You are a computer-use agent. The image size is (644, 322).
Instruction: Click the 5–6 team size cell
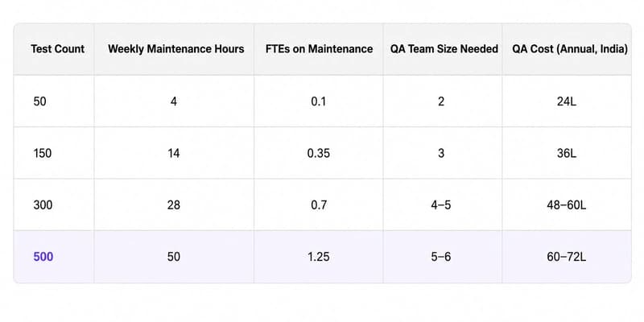tap(441, 257)
